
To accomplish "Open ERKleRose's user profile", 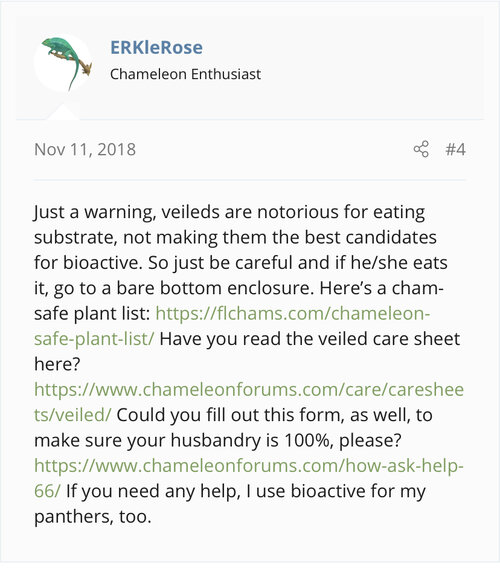I will pyautogui.click(x=156, y=47).
